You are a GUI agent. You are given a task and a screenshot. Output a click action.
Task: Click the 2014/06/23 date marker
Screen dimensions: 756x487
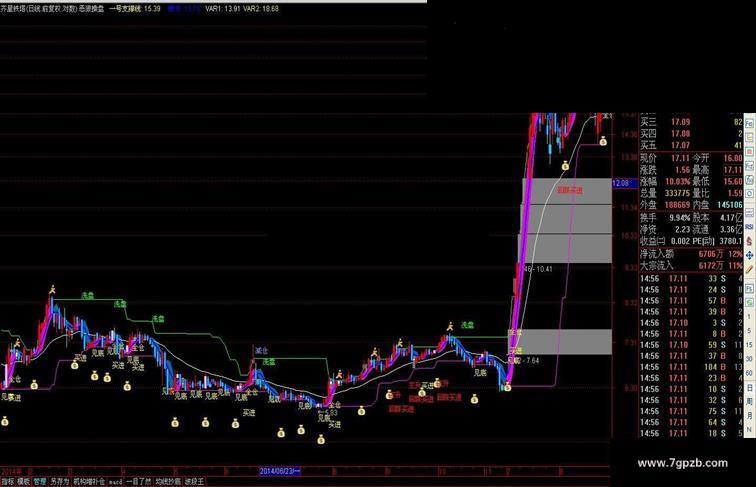[280, 471]
